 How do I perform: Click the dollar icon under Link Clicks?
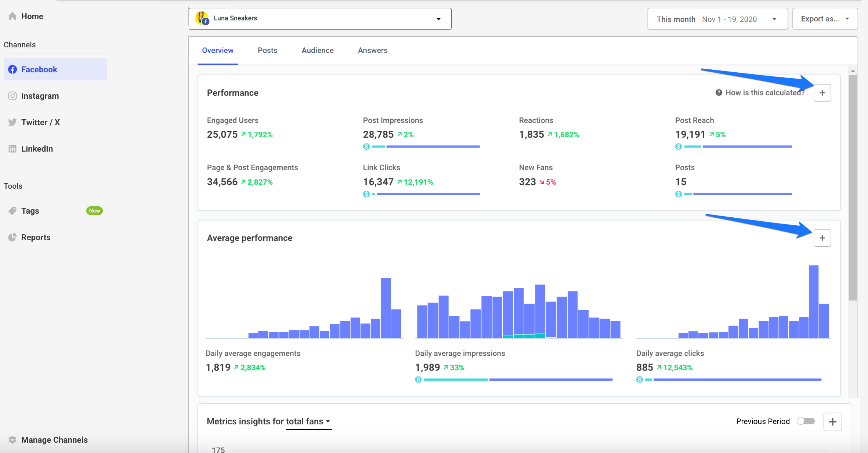(366, 194)
